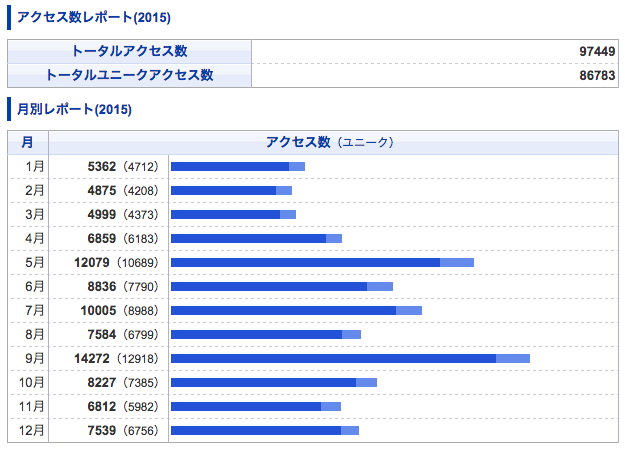Click unique count (10689) for May
Screen dimensions: 625x449
pos(138,262)
